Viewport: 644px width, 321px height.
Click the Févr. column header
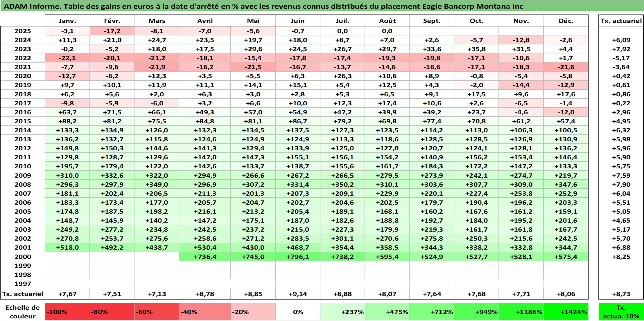pos(112,21)
